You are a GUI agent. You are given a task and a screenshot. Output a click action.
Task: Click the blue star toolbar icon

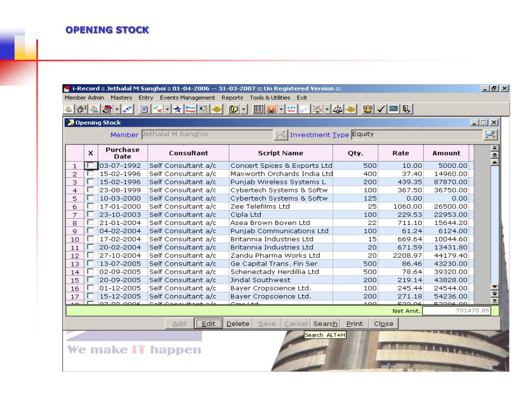pos(178,109)
